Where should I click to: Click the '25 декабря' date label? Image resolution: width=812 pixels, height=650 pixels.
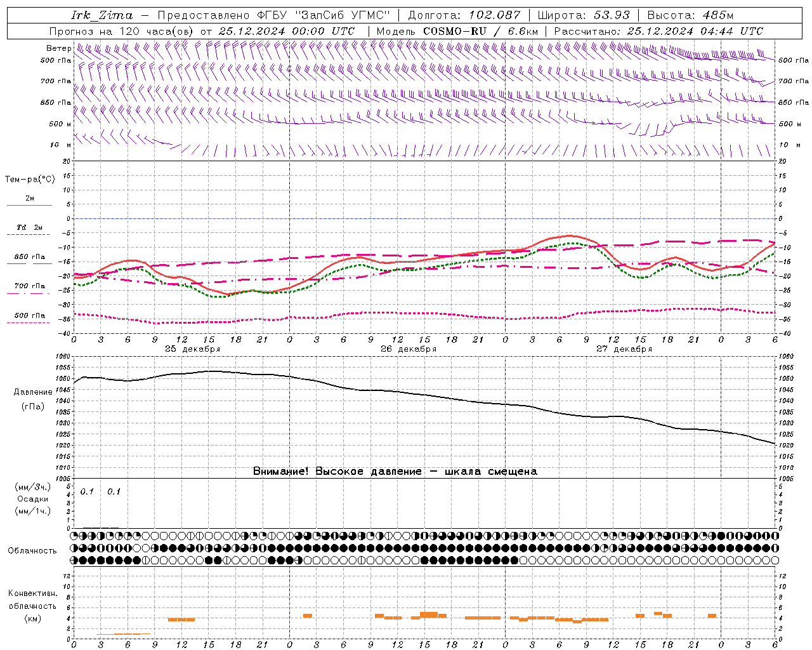point(193,349)
